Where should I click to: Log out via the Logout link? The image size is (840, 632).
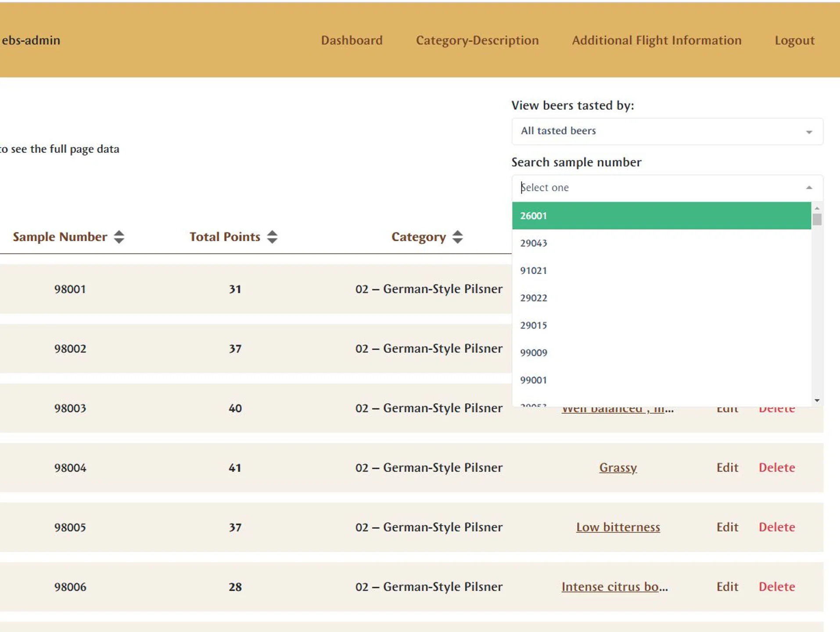pyautogui.click(x=794, y=40)
